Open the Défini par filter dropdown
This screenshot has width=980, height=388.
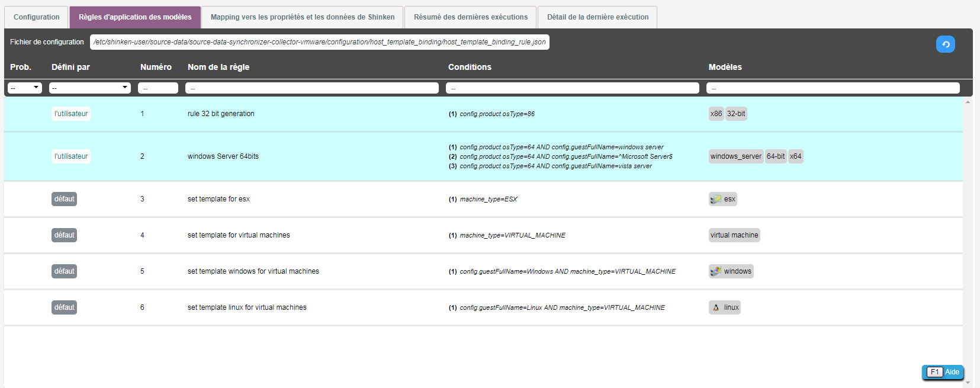89,88
